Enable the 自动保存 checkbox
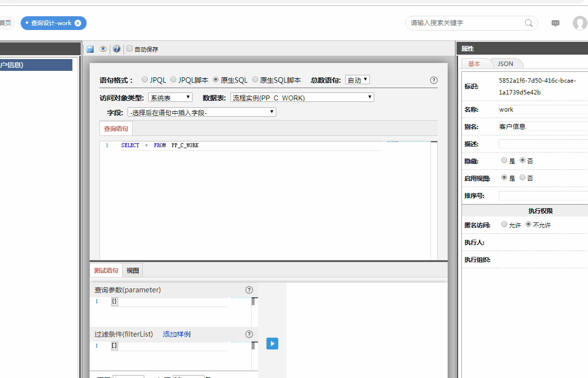This screenshot has width=588, height=378. tap(130, 49)
